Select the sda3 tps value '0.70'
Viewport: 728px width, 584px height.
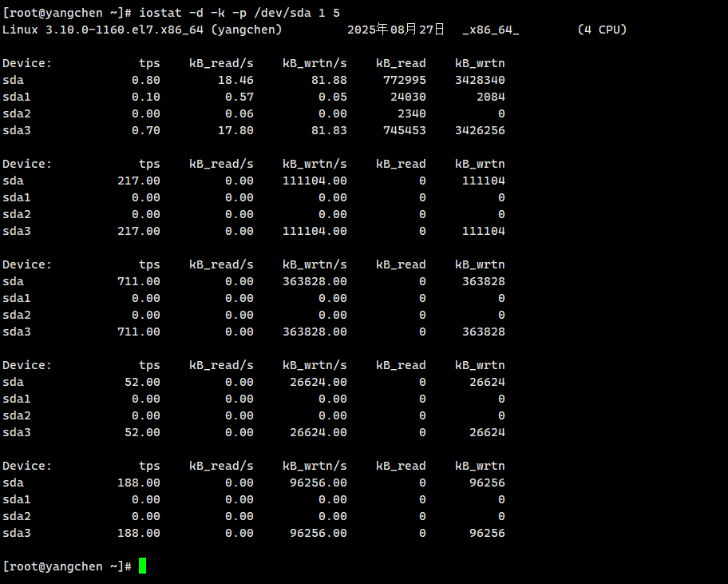[x=146, y=130]
